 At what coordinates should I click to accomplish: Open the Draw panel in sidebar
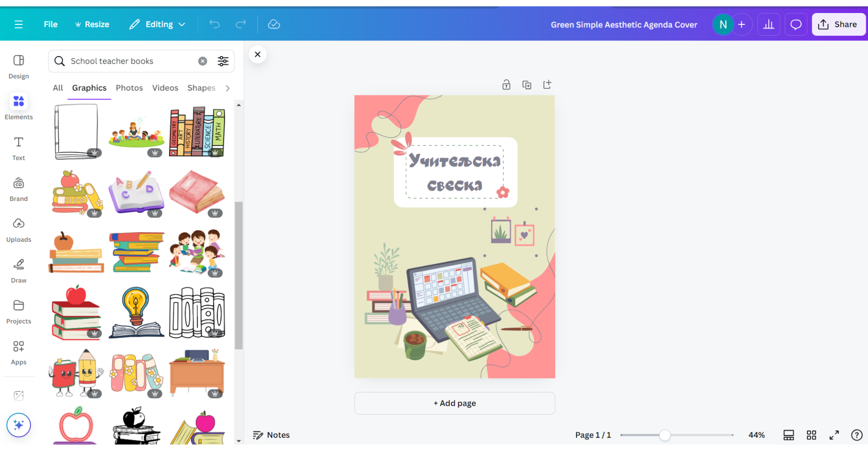click(19, 271)
